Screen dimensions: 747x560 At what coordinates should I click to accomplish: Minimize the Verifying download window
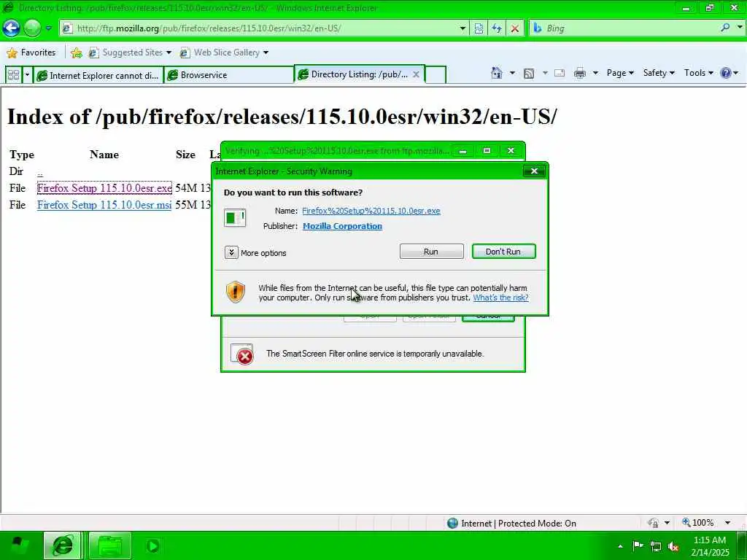pos(462,151)
